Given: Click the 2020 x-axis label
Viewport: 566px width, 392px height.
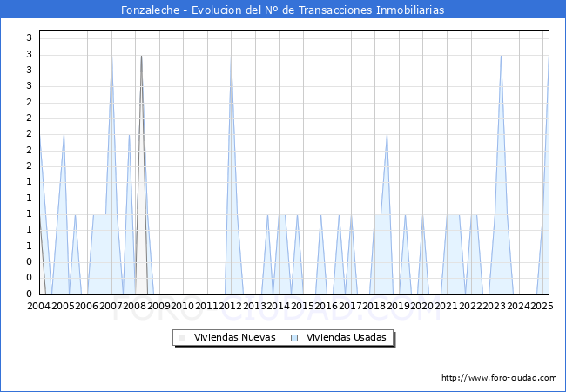Looking at the screenshot, I should (422, 306).
